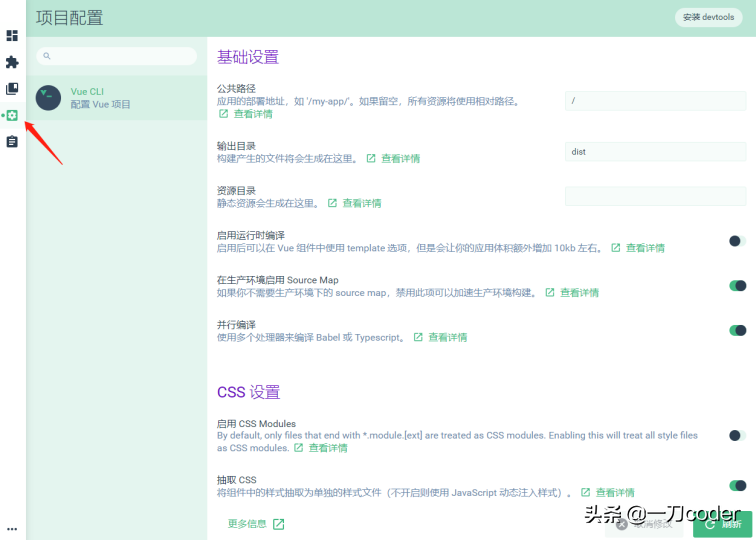Image resolution: width=756 pixels, height=540 pixels.
Task: Open 查看详情 link for 公共路径
Action: pos(246,114)
